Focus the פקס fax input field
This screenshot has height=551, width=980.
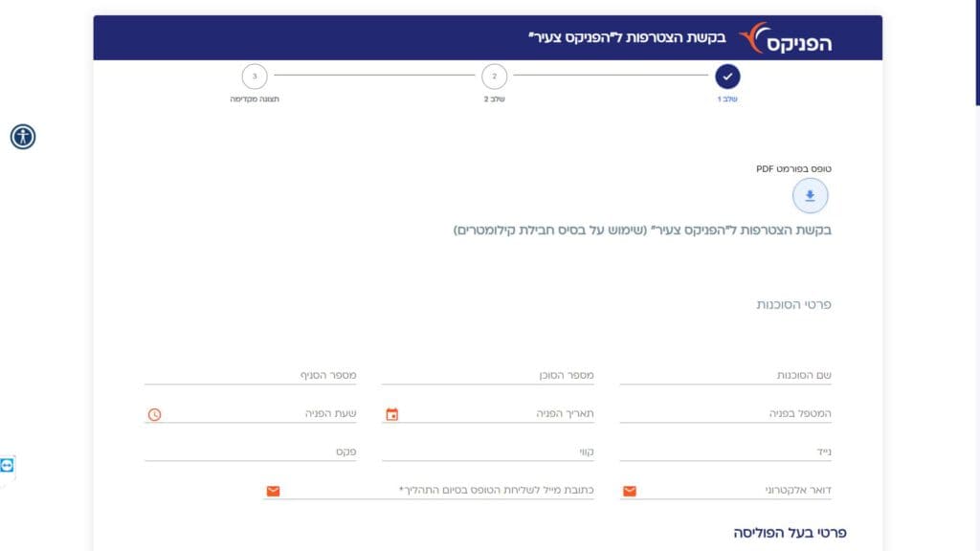(x=250, y=452)
